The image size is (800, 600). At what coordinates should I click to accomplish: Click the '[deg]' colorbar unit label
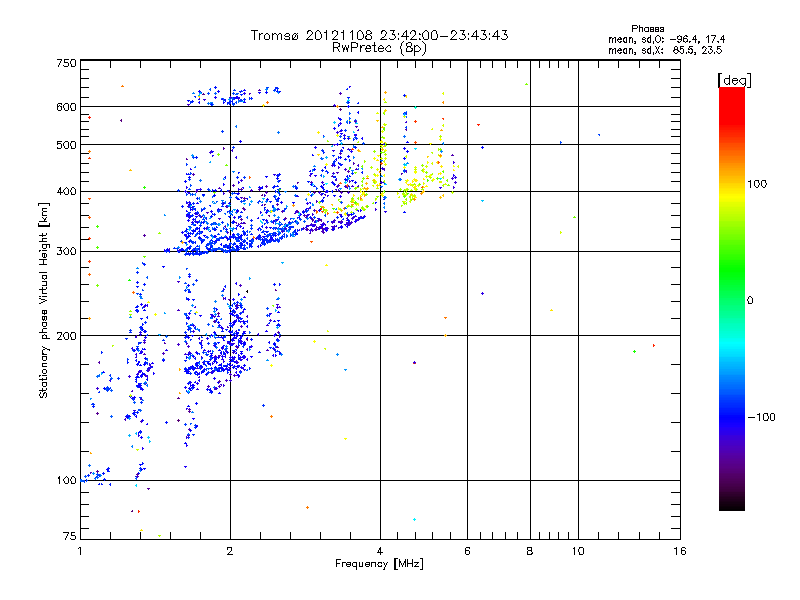[x=734, y=80]
